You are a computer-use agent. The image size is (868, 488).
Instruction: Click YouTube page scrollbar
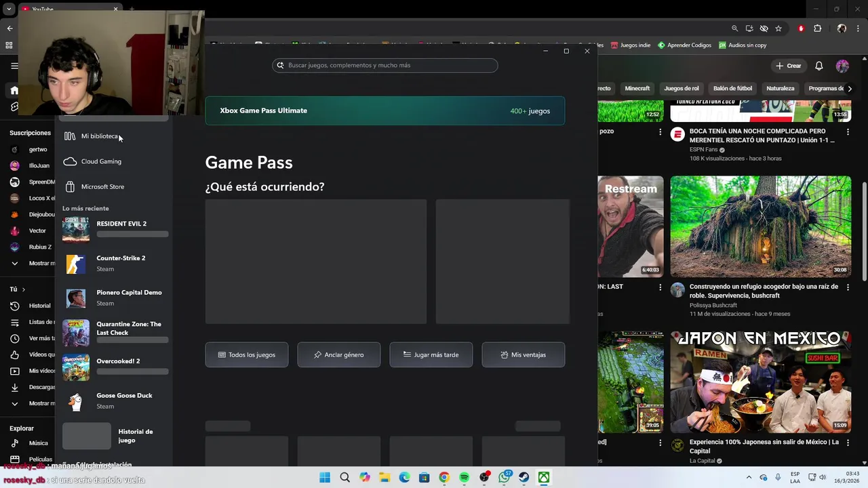coord(864,230)
